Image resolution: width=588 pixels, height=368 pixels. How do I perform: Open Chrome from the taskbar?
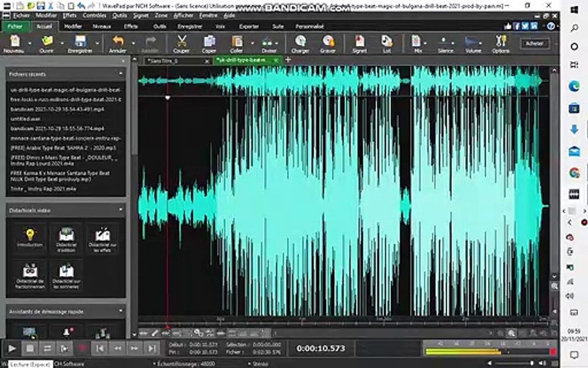(574, 173)
